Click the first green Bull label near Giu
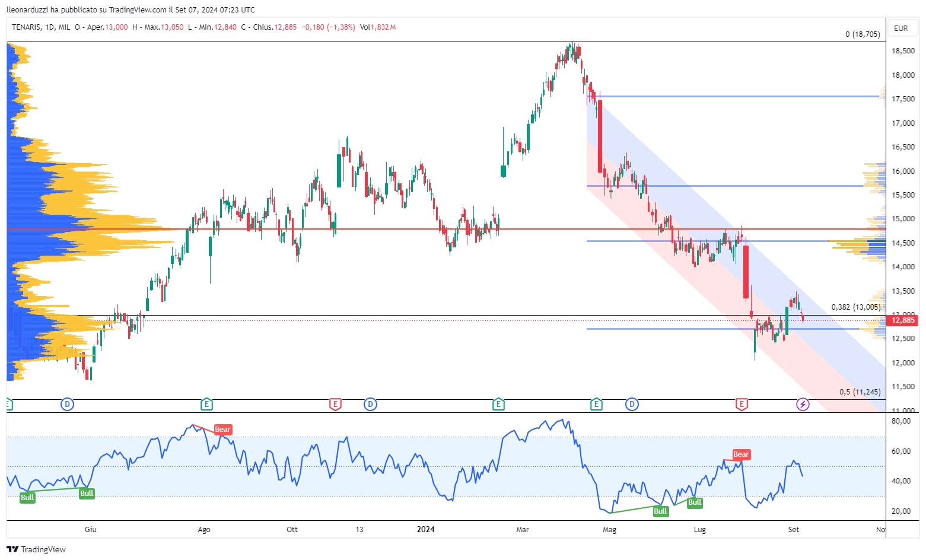926x560 pixels. [27, 497]
